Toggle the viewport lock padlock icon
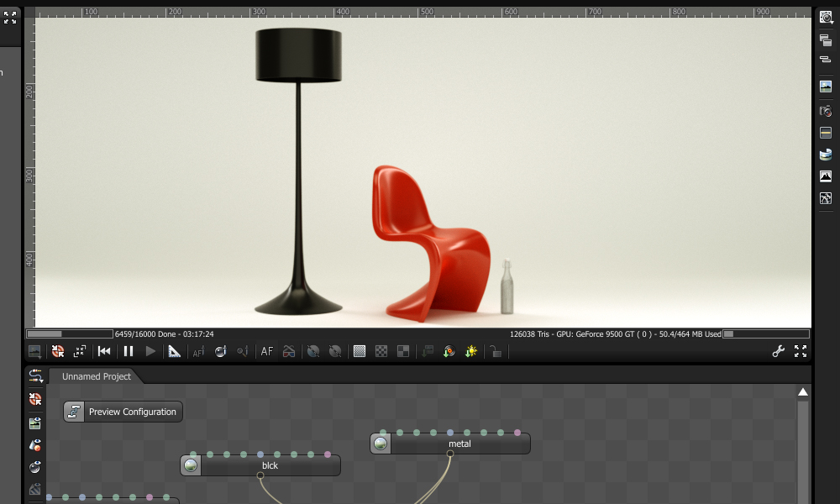The width and height of the screenshot is (840, 504). [x=496, y=351]
